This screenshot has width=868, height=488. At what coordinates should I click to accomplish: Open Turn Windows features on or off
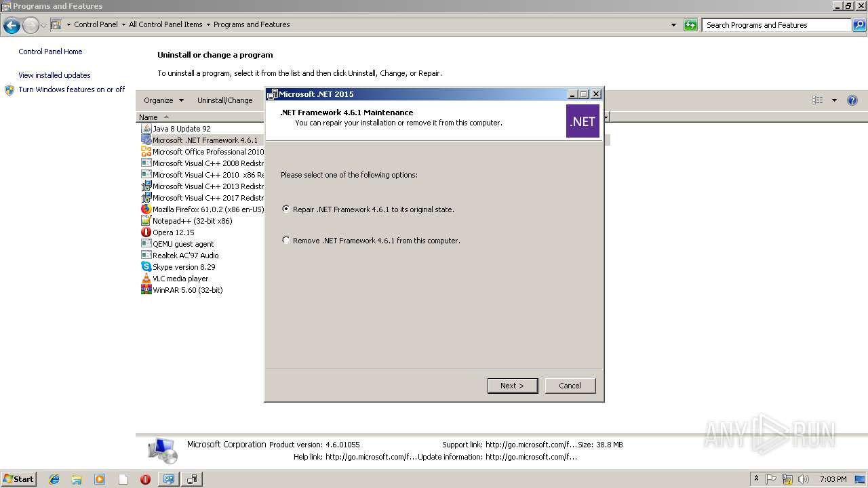72,89
